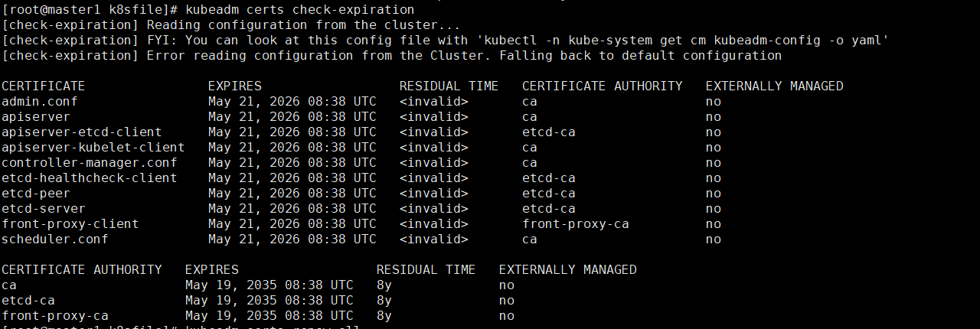Image resolution: width=980 pixels, height=329 pixels.
Task: Click the <invalid> value for admin.conf
Action: 434,101
